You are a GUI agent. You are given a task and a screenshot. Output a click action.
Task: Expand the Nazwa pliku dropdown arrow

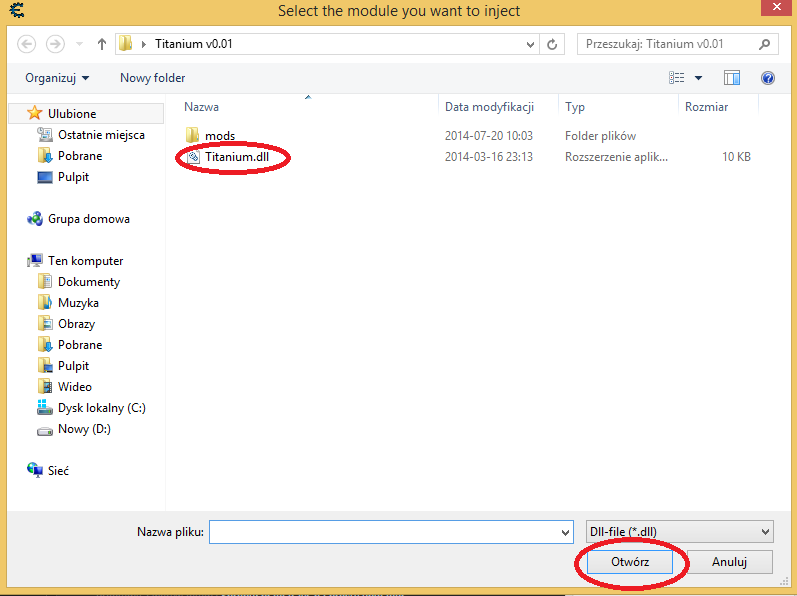click(565, 532)
